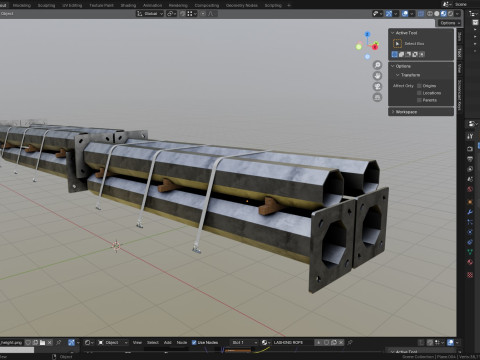480x360 pixels.
Task: Click the light green negative Y axis gizmo handle
Action: pos(359,47)
